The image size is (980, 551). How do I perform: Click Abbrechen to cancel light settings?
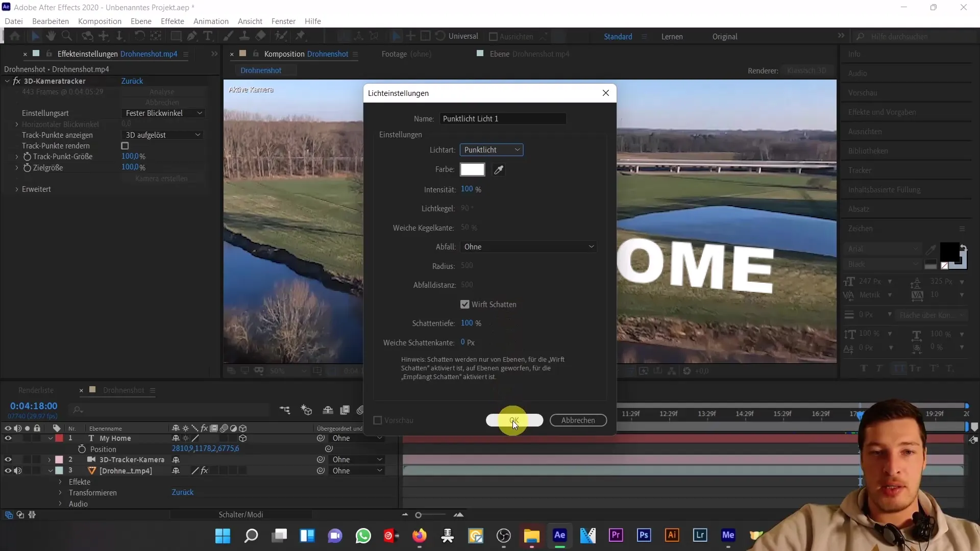coord(577,420)
